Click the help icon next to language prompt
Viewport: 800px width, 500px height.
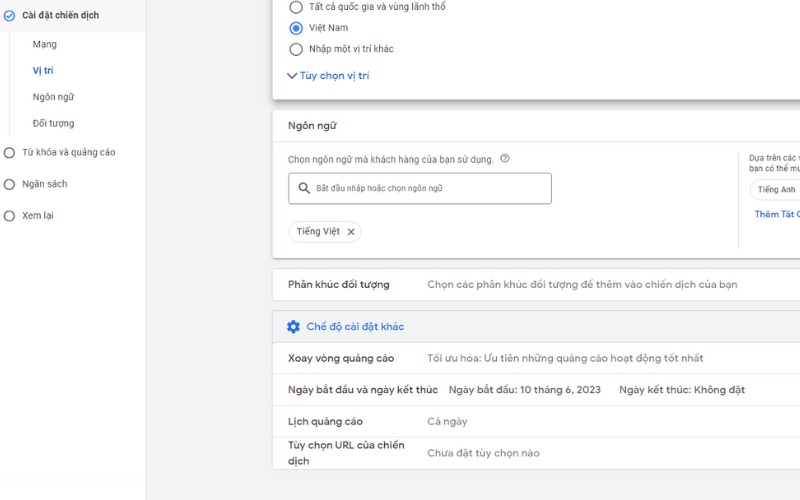coord(505,158)
